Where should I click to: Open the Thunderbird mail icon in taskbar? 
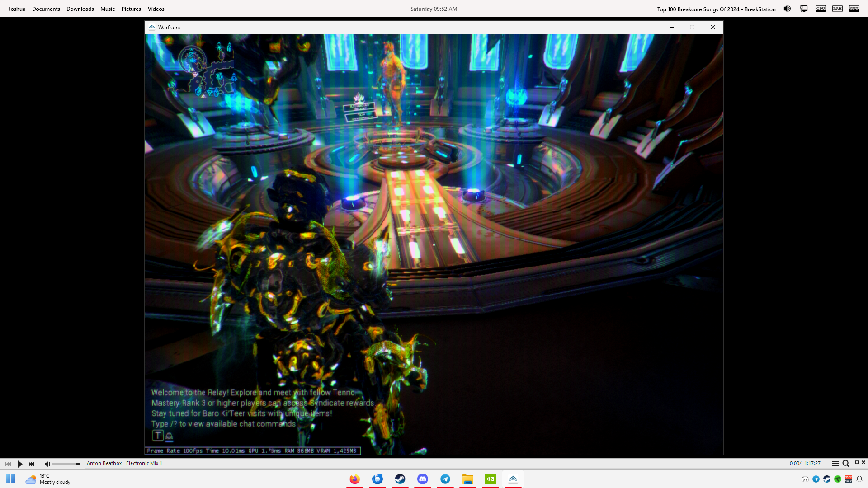point(377,479)
